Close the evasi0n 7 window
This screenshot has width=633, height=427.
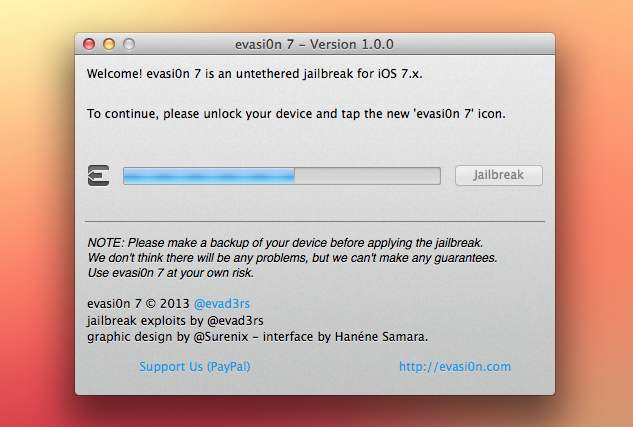89,44
